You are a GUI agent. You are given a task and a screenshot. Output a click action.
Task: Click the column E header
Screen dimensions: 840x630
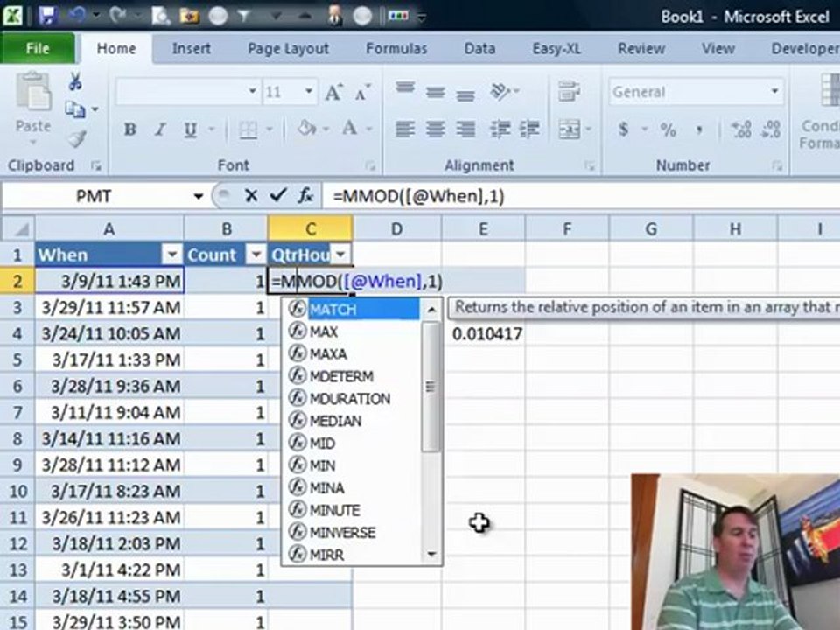(483, 228)
